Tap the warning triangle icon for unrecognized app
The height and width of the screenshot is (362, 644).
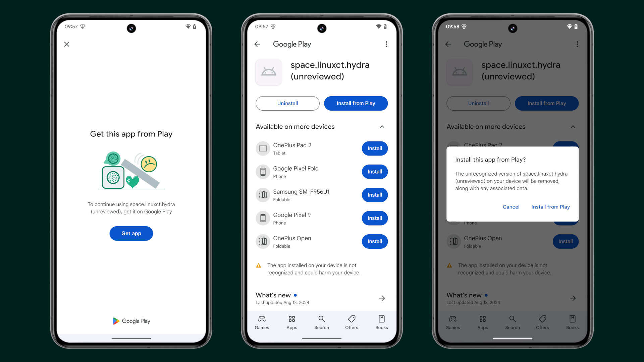click(x=258, y=265)
